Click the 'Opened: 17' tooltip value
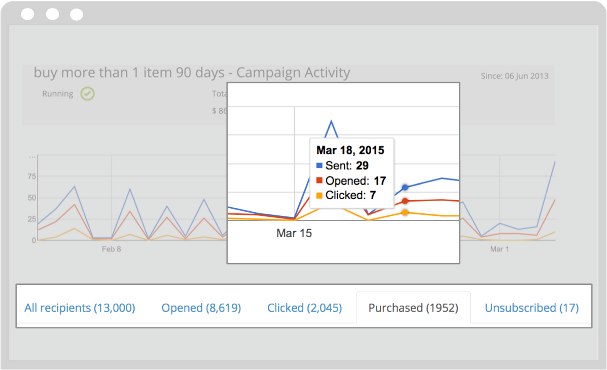 356,181
